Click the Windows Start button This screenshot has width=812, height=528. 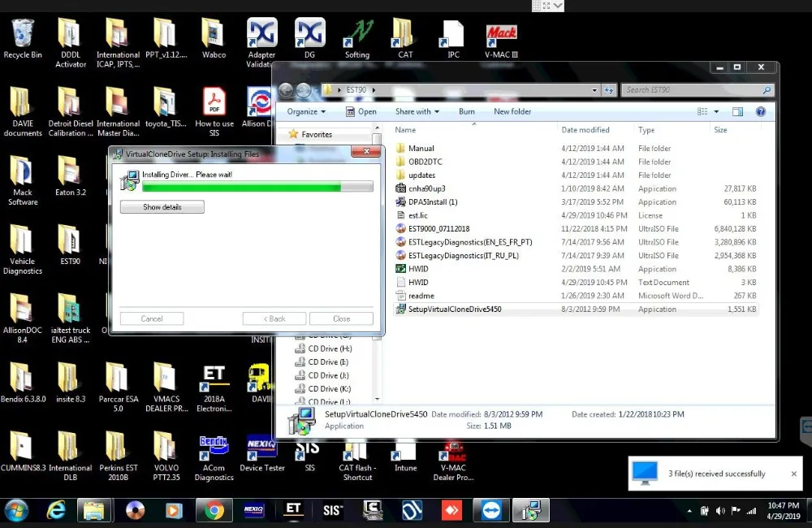coord(16,511)
